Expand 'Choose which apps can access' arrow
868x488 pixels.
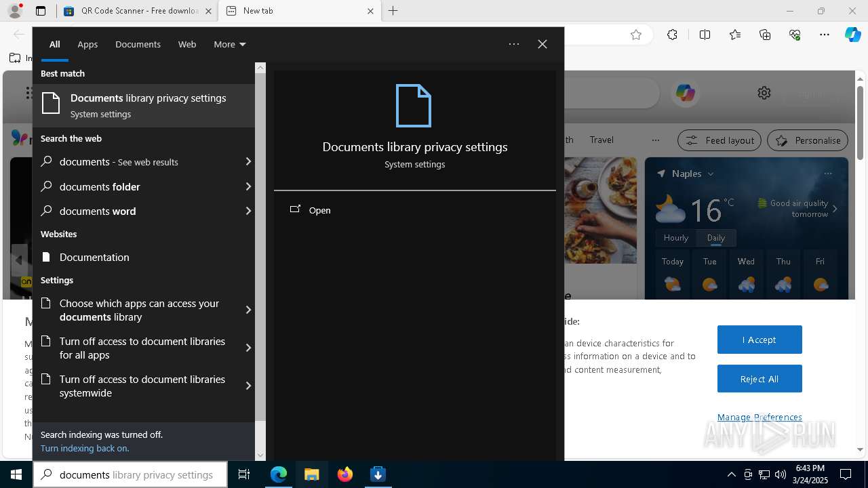tap(248, 310)
